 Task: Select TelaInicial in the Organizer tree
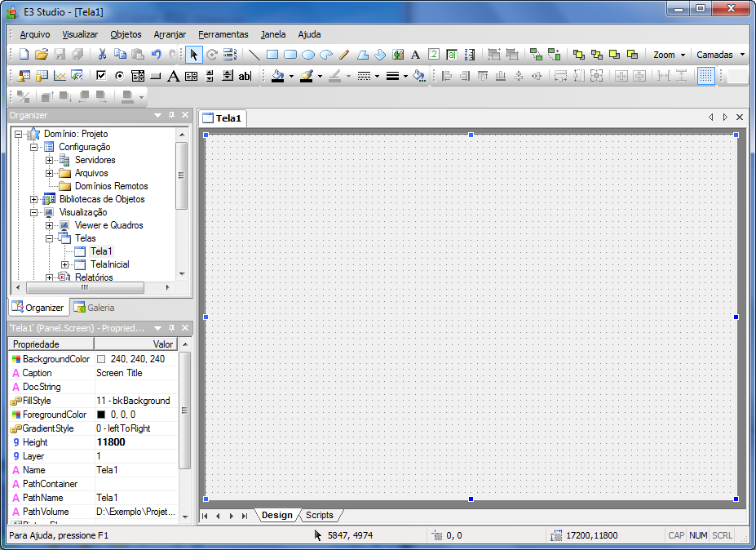[109, 264]
